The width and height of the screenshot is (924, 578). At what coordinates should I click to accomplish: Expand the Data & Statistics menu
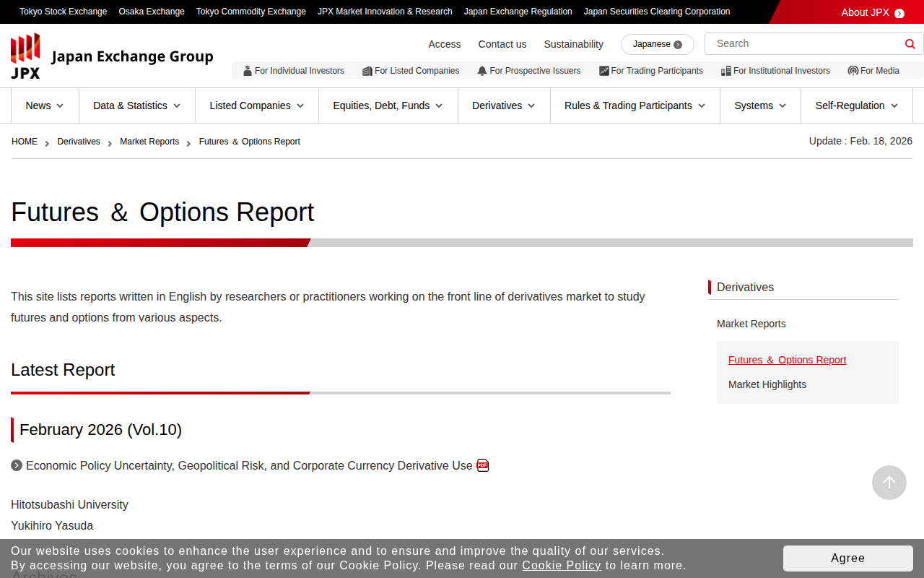[137, 105]
